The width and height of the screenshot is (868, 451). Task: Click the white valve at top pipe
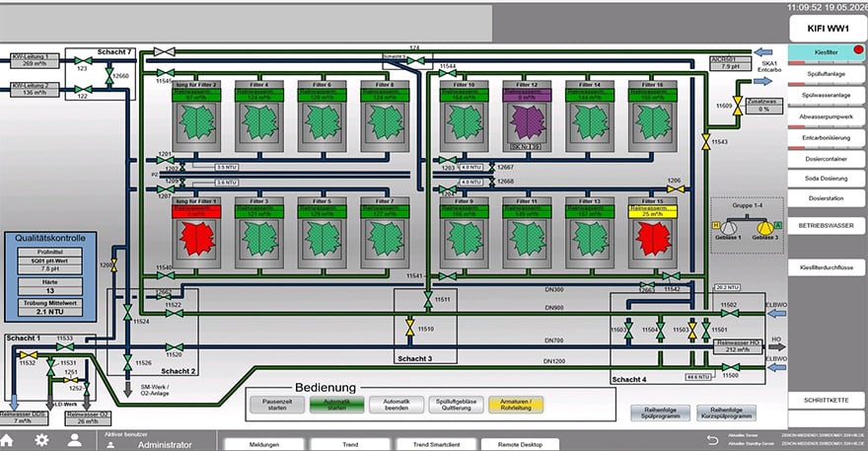click(x=165, y=52)
